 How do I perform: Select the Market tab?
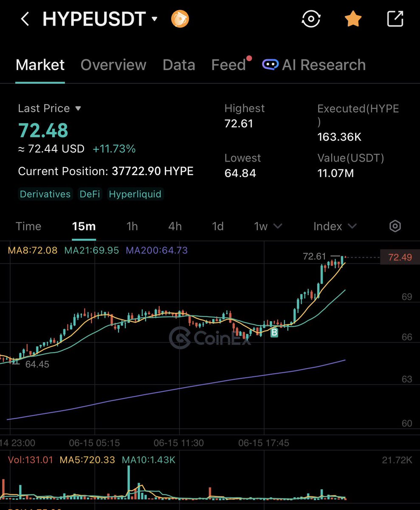(x=40, y=65)
